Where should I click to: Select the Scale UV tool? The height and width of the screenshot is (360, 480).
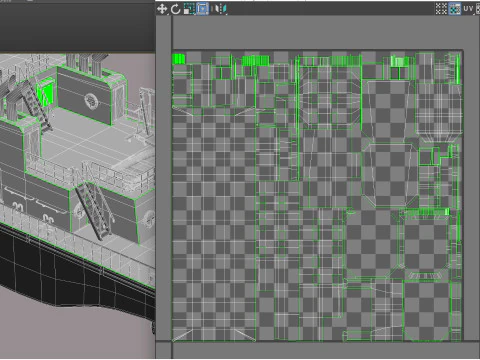(x=189, y=9)
